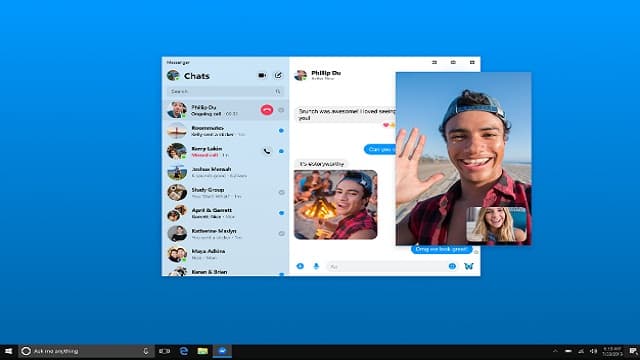Click the Roommates group avatar
The height and width of the screenshot is (360, 640).
tap(177, 131)
